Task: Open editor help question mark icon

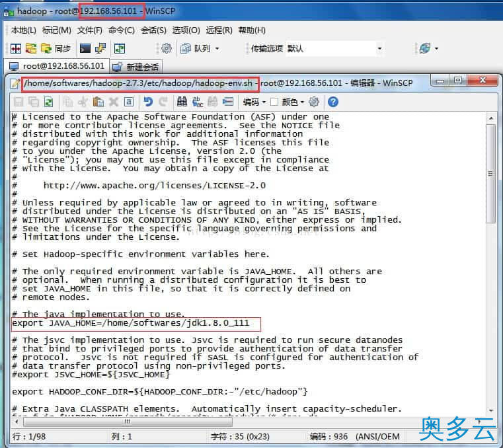Action: (x=333, y=102)
